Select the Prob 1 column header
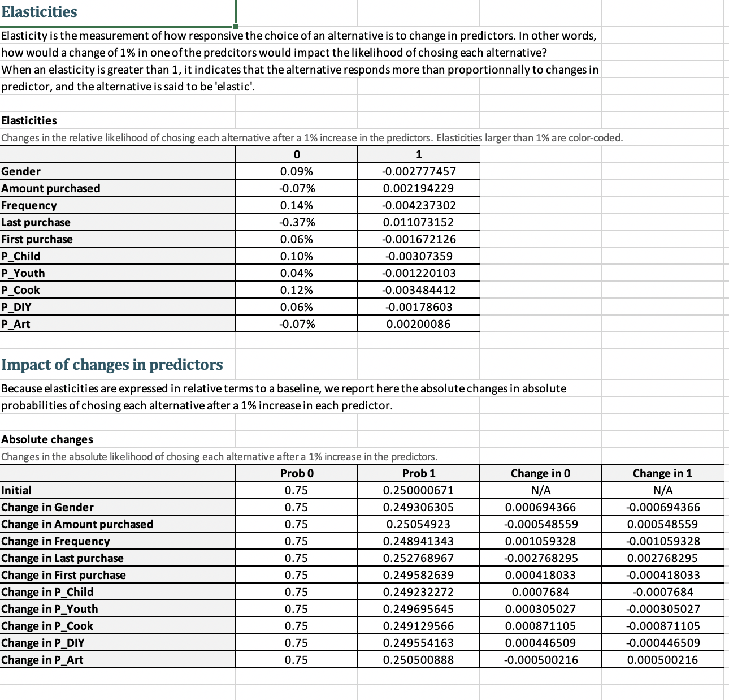729x700 pixels. tap(419, 473)
